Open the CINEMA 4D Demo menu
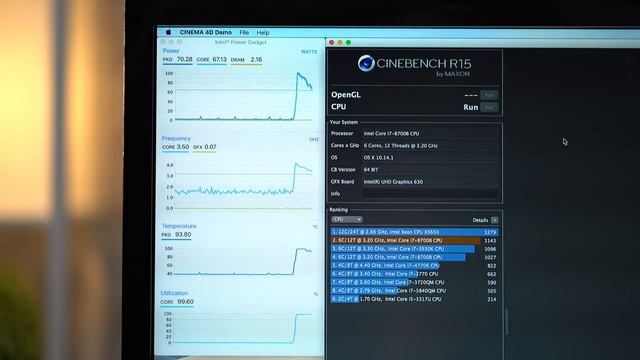The width and height of the screenshot is (640, 360). (x=206, y=32)
